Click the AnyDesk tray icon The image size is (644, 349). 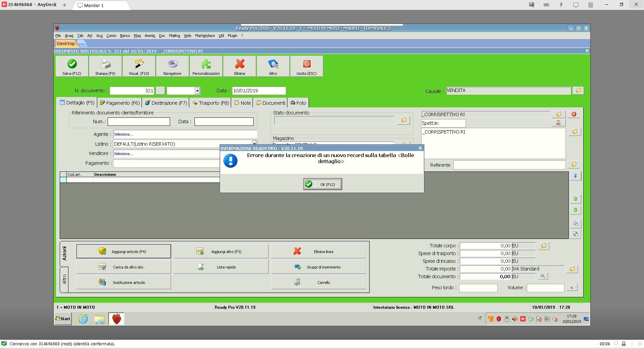[523, 319]
